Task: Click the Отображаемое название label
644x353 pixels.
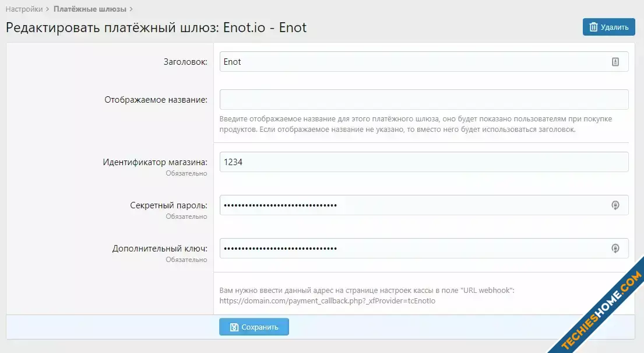Action: tap(156, 100)
